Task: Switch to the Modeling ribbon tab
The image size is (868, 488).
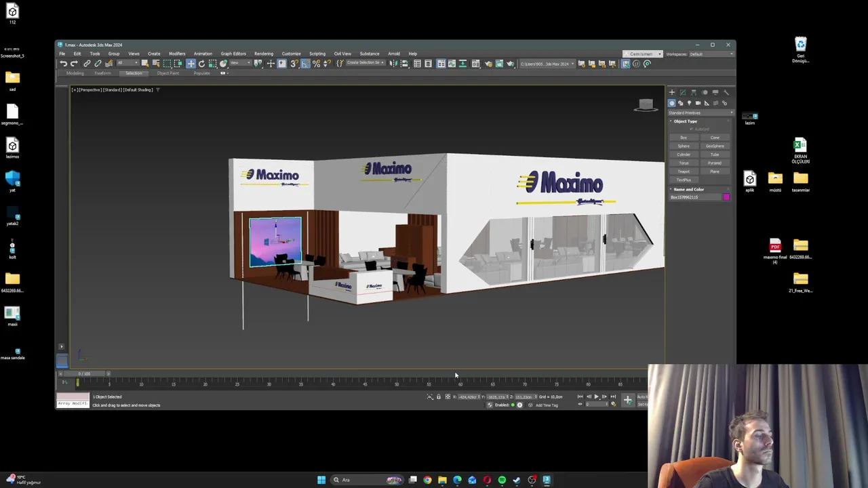Action: (x=75, y=73)
